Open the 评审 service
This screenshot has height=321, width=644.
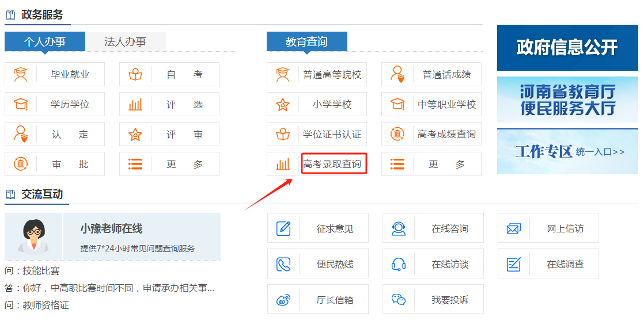click(185, 134)
